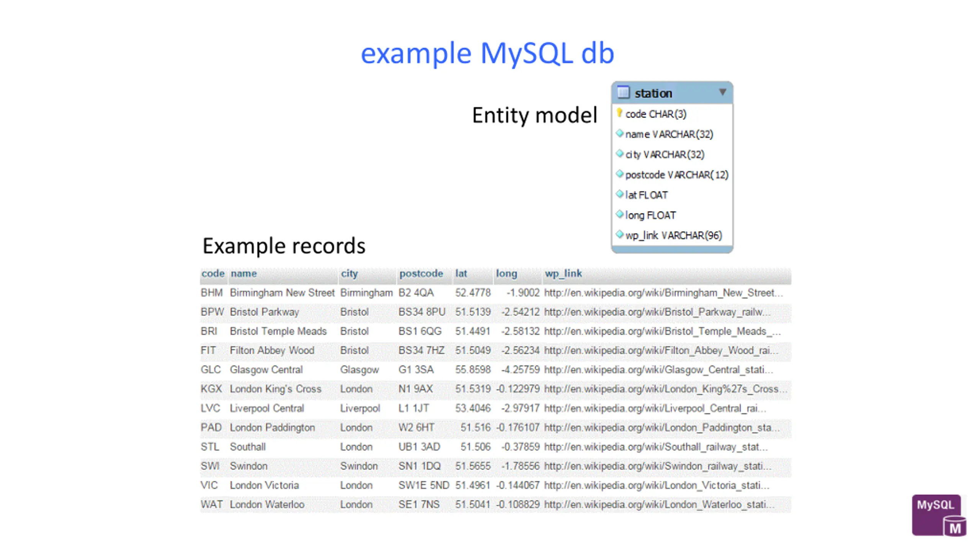
Task: Click postcode cell BS34 8PU
Action: 422,312
